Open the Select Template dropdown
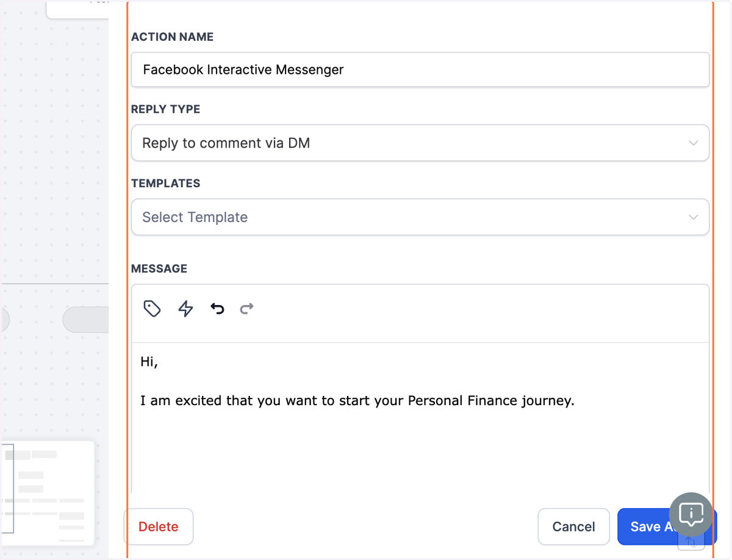 (x=420, y=217)
